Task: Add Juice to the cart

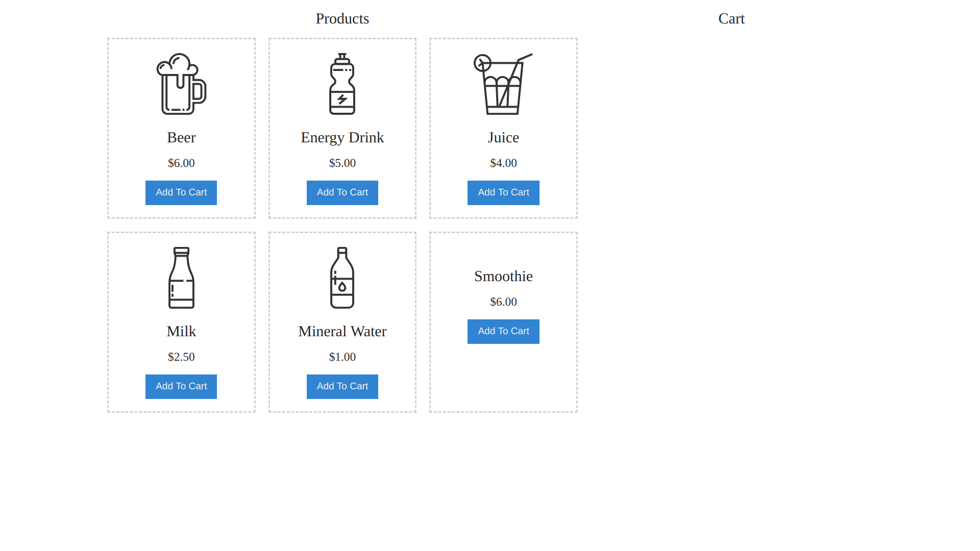Action: (503, 192)
